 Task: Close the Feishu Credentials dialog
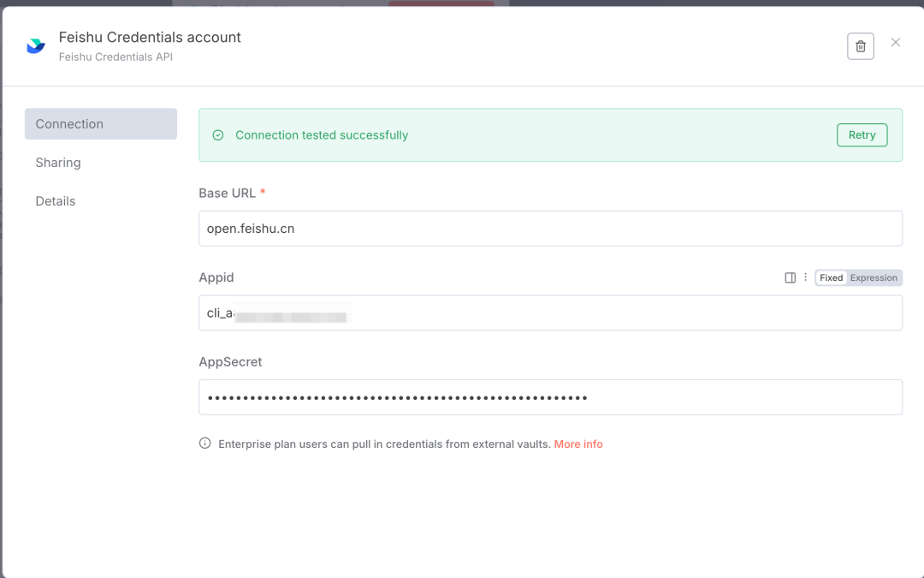(896, 43)
